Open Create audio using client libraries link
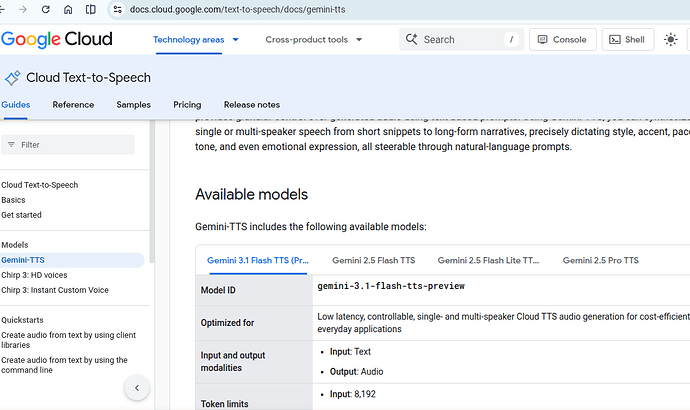The image size is (690, 410). click(x=69, y=340)
